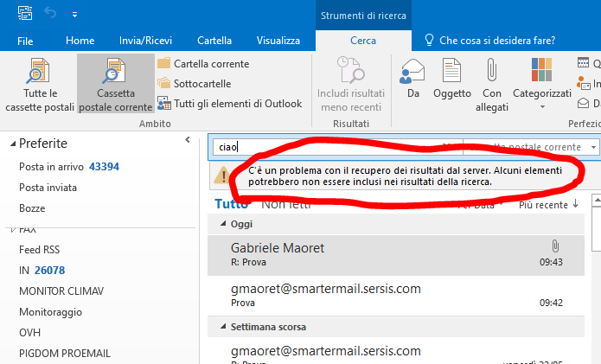This screenshot has width=601, height=364.
Task: Show only Non letti messages
Action: click(x=286, y=204)
